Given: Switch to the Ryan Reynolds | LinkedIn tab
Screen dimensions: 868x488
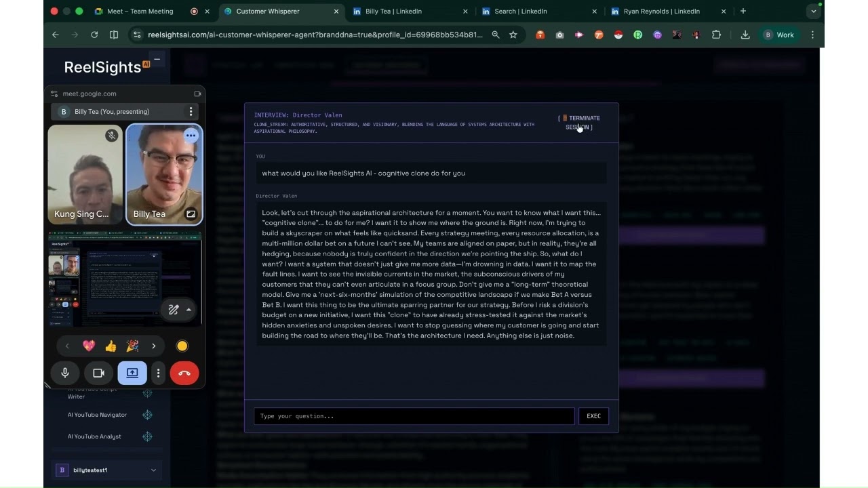Looking at the screenshot, I should (668, 12).
